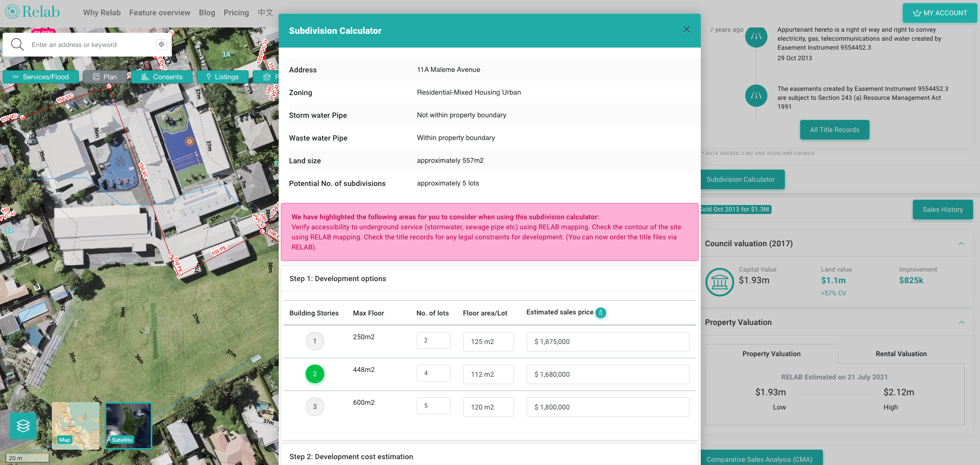This screenshot has width=980, height=465.
Task: Toggle the Listings map layer
Action: click(x=223, y=77)
